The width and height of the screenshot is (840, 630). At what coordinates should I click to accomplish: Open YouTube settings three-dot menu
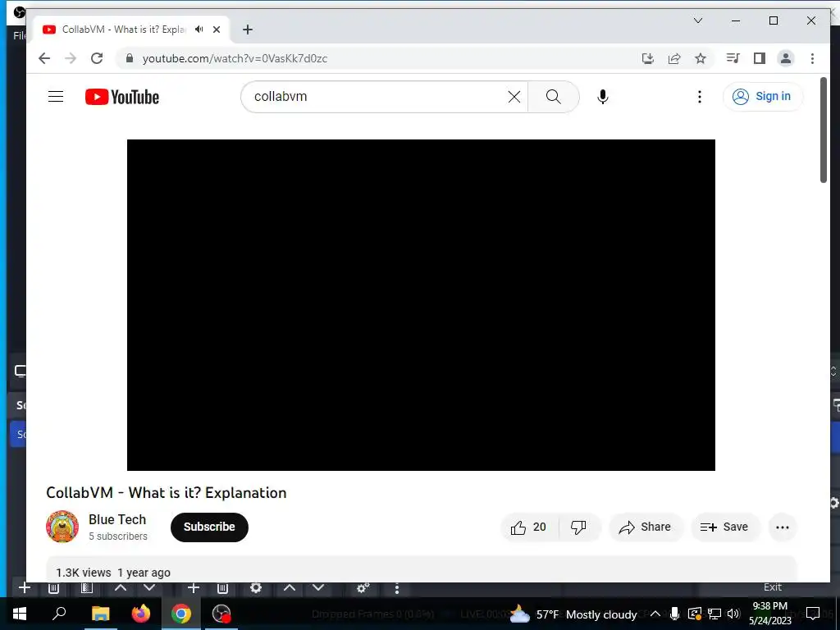click(x=699, y=97)
